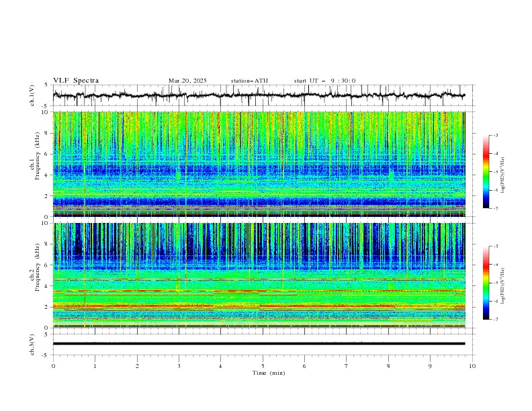Click time axis tick label "3"

(x=179, y=366)
